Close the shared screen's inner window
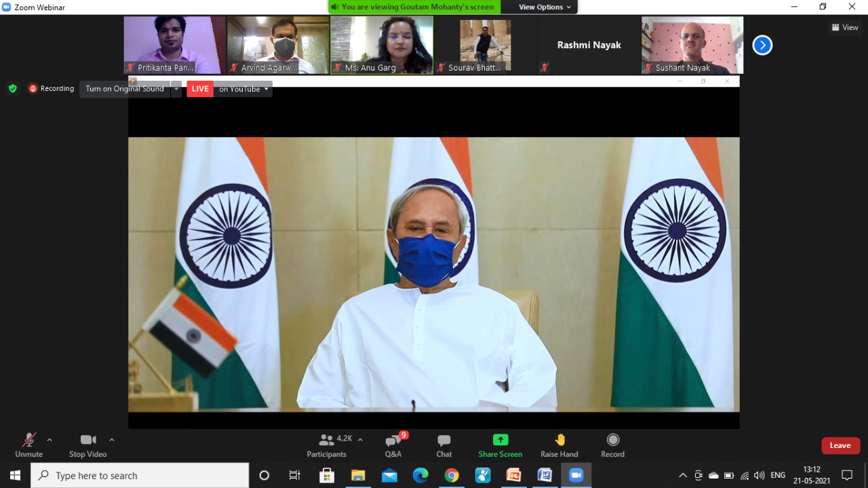Viewport: 868px width, 488px height. pyautogui.click(x=727, y=81)
